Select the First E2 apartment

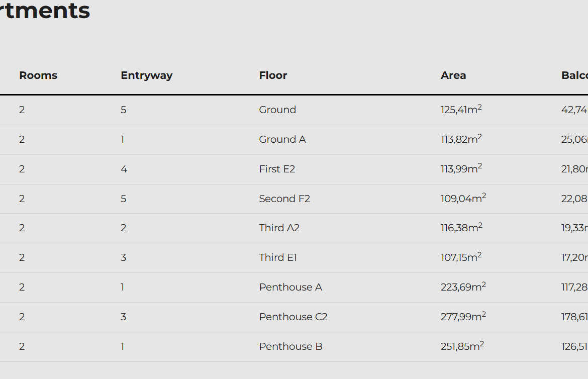pyautogui.click(x=277, y=169)
